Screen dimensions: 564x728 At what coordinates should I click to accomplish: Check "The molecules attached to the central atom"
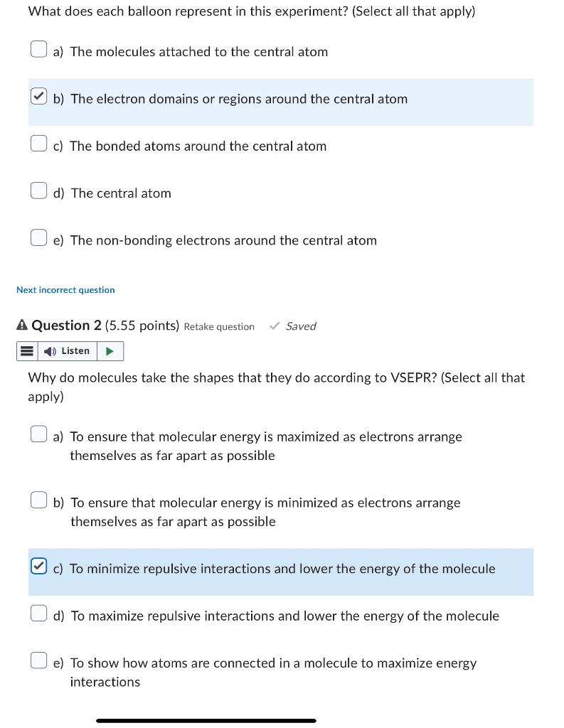point(38,49)
